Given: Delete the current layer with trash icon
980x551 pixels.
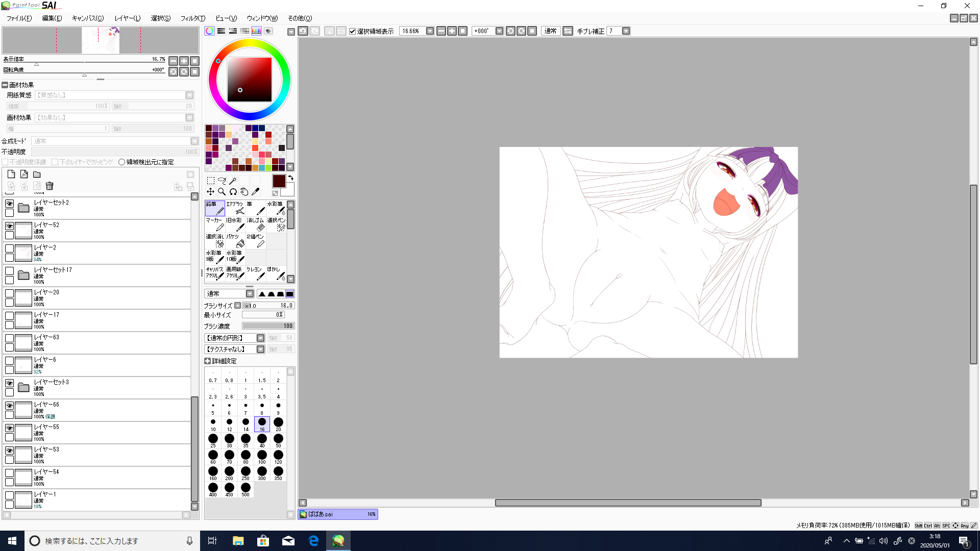Looking at the screenshot, I should click(x=50, y=186).
